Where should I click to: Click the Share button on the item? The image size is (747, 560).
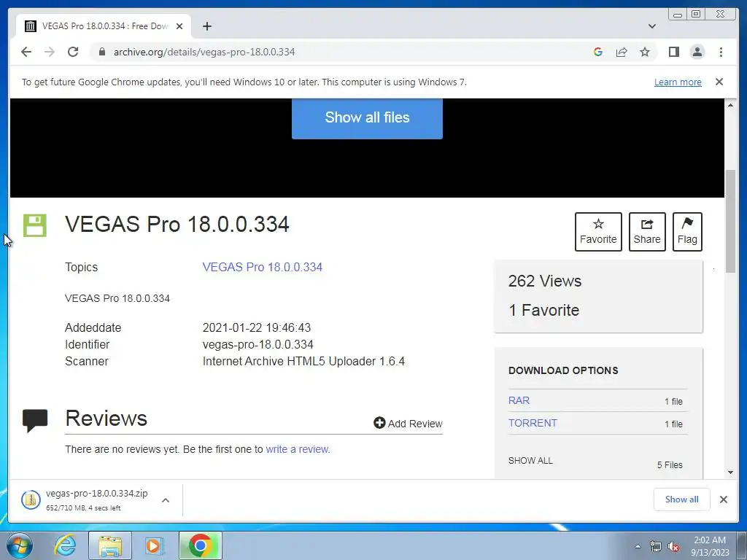click(x=647, y=231)
